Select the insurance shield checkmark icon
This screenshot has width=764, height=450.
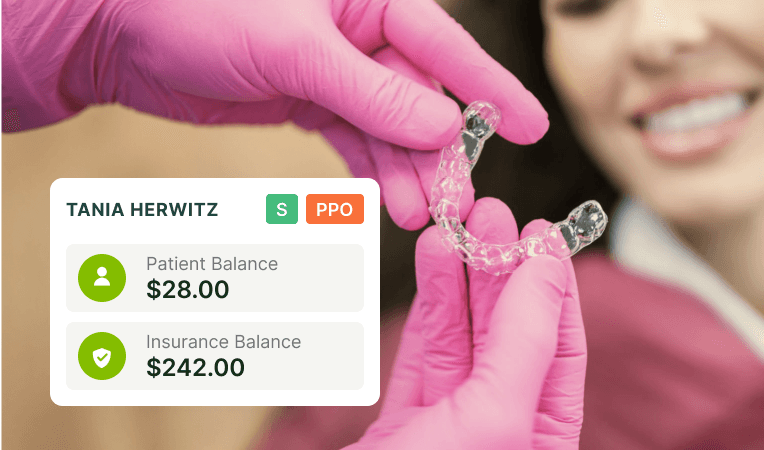(102, 356)
